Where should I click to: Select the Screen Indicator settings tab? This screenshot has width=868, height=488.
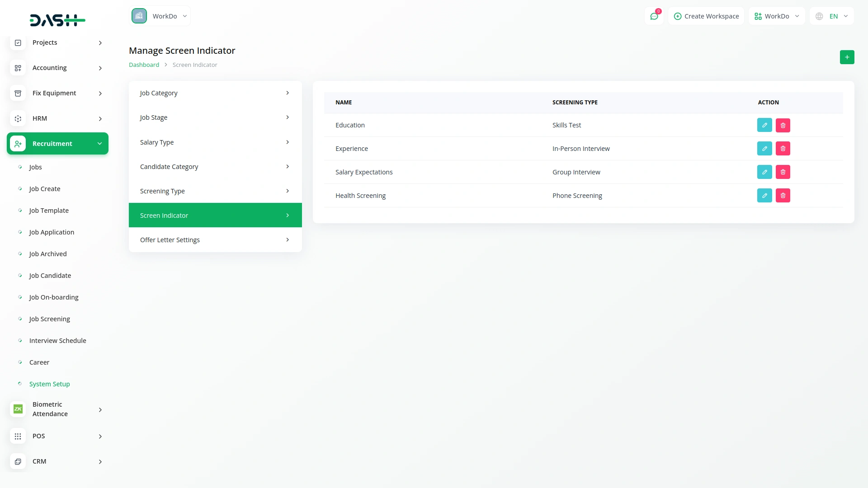coord(215,216)
